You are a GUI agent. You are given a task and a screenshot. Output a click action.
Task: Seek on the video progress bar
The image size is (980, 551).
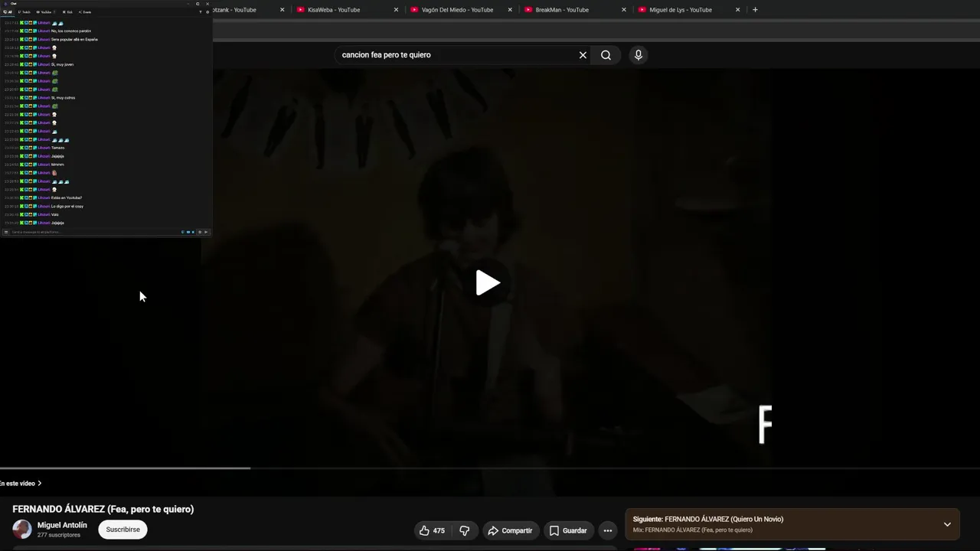[x=490, y=468]
